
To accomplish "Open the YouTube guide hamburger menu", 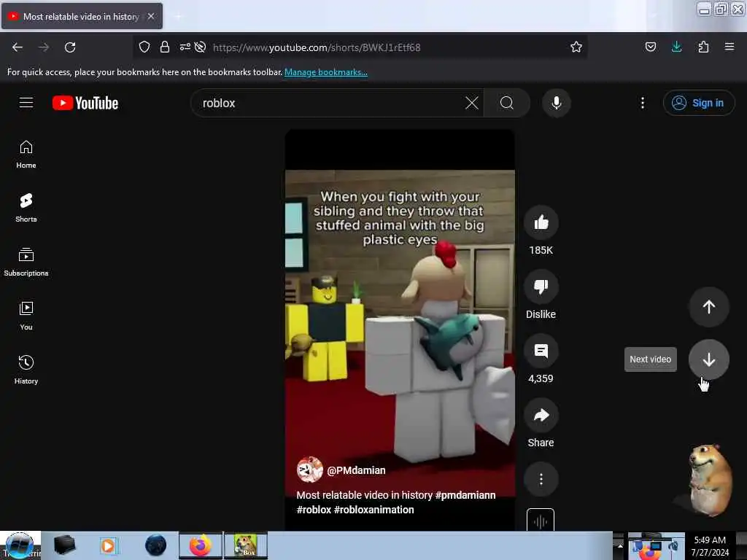I will (26, 103).
